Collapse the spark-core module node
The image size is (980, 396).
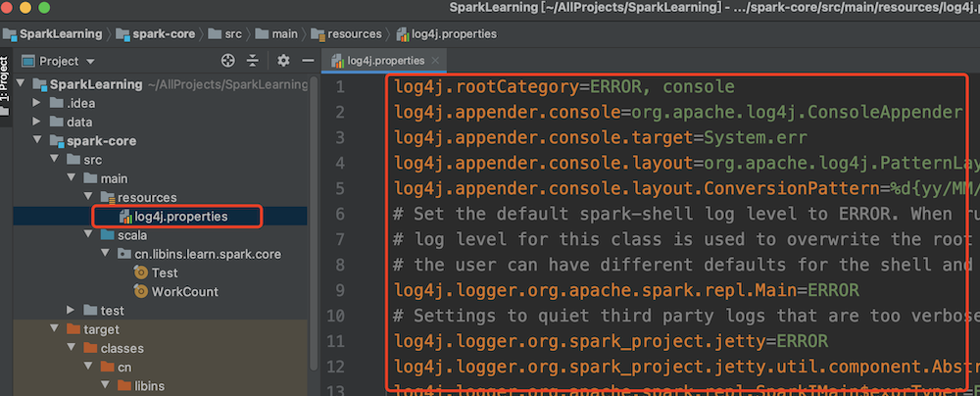(x=38, y=141)
